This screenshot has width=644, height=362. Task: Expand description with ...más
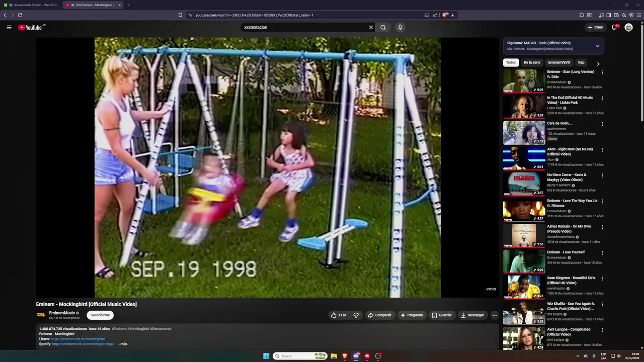tap(122, 344)
